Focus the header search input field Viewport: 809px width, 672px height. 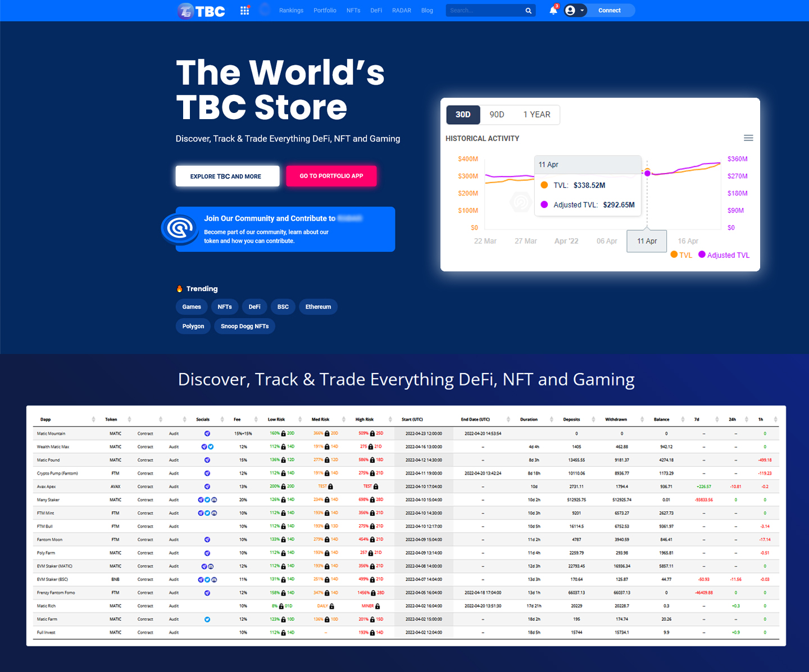point(484,11)
